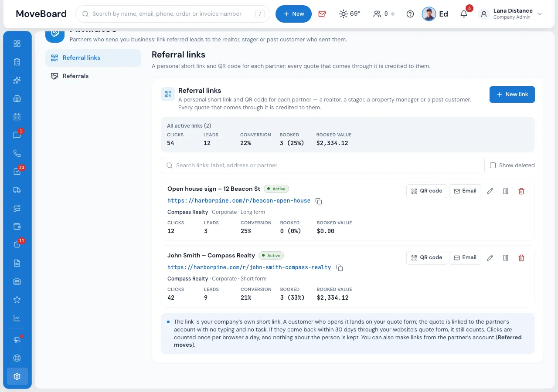Open the sparkles icon in sidebar

17,80
